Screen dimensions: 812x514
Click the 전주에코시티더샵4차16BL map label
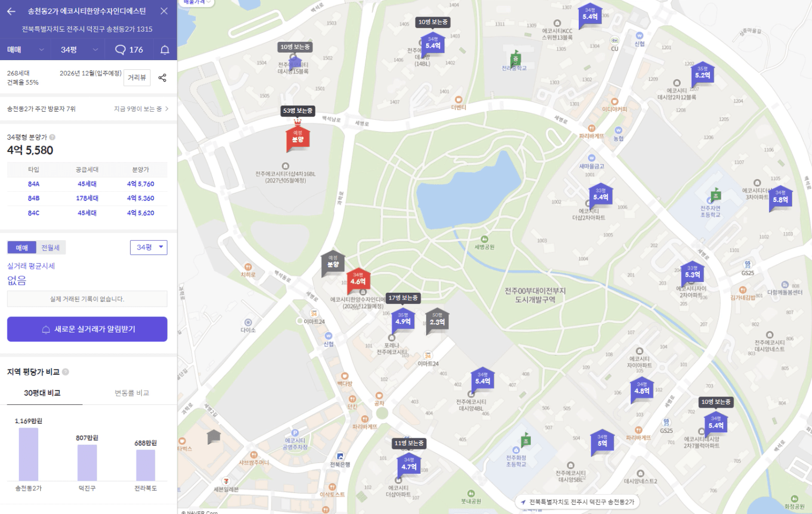click(x=285, y=177)
